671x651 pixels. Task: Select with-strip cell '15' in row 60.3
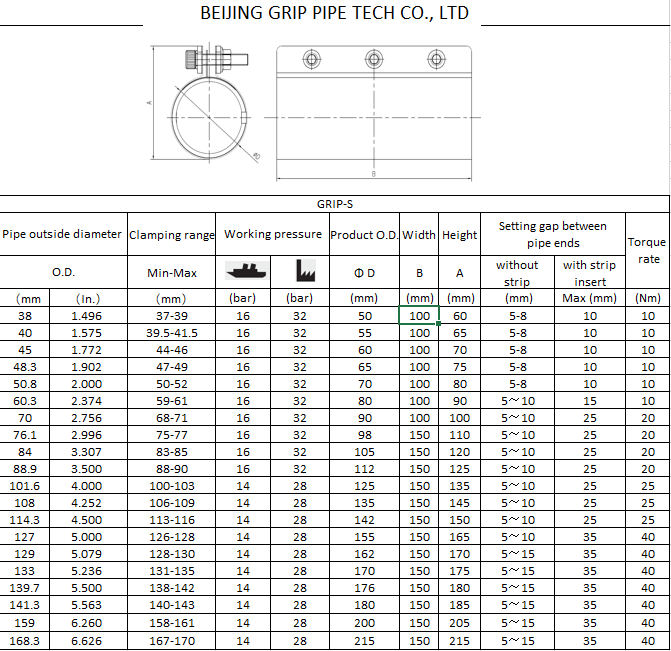tap(590, 401)
